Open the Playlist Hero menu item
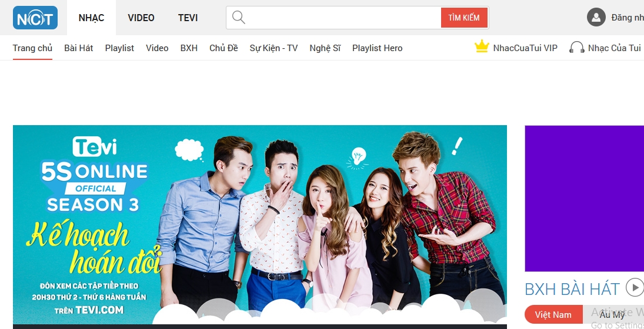The width and height of the screenshot is (644, 329). point(377,48)
